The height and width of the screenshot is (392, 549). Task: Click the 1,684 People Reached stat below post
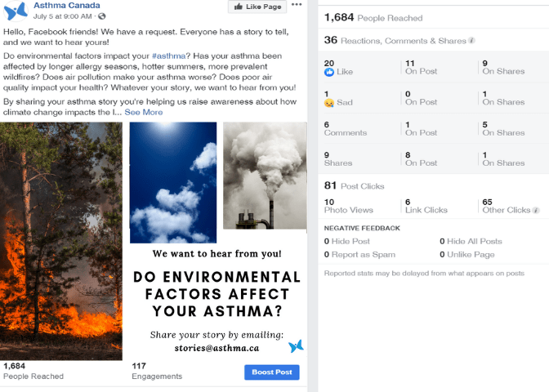pyautogui.click(x=33, y=371)
